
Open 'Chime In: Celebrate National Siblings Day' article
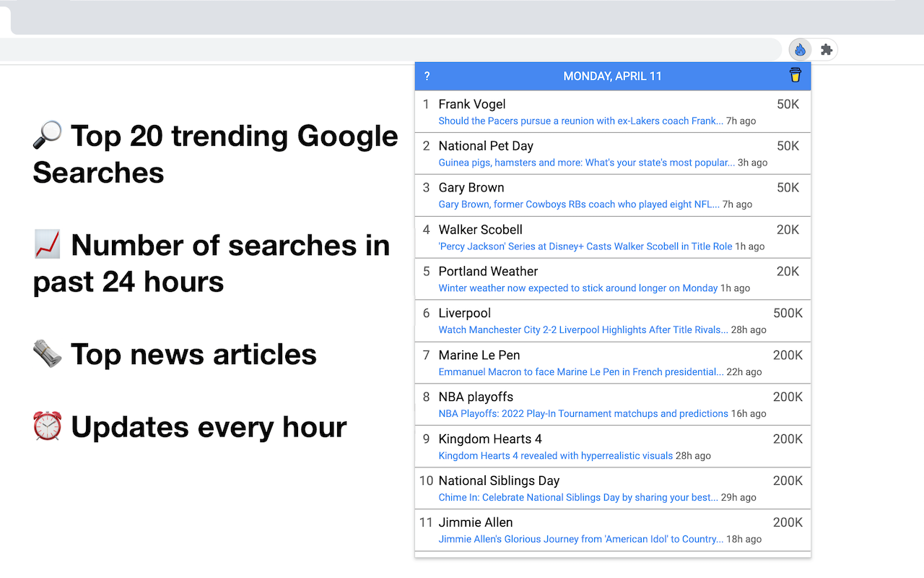(x=578, y=498)
